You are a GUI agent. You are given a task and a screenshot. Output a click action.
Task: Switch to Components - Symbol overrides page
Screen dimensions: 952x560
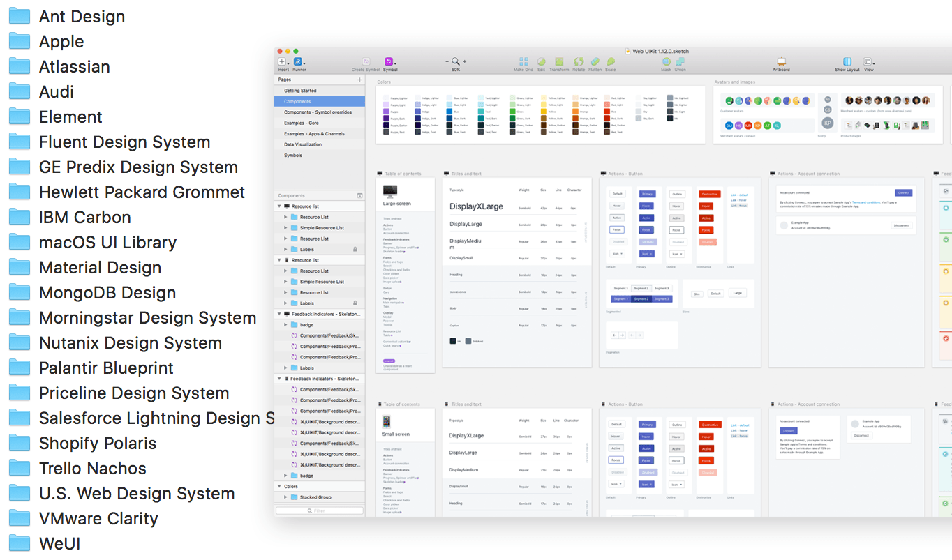tap(320, 112)
